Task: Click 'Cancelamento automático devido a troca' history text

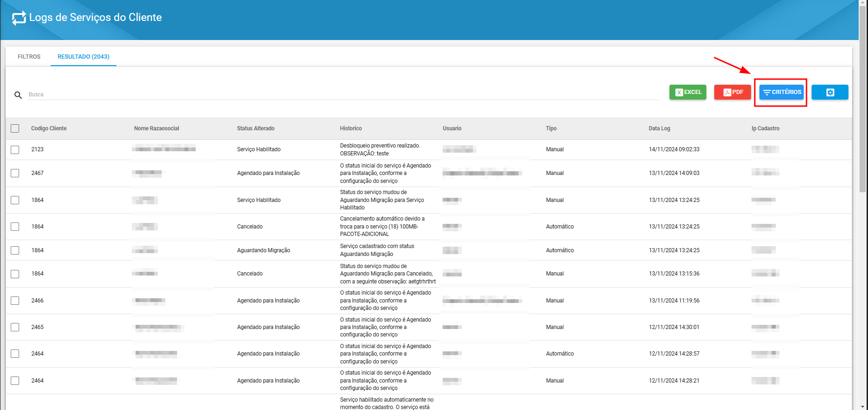Action: point(383,226)
